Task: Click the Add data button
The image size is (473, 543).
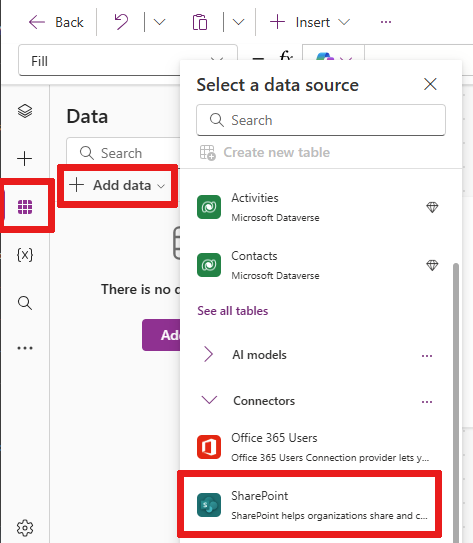Action: tap(117, 185)
